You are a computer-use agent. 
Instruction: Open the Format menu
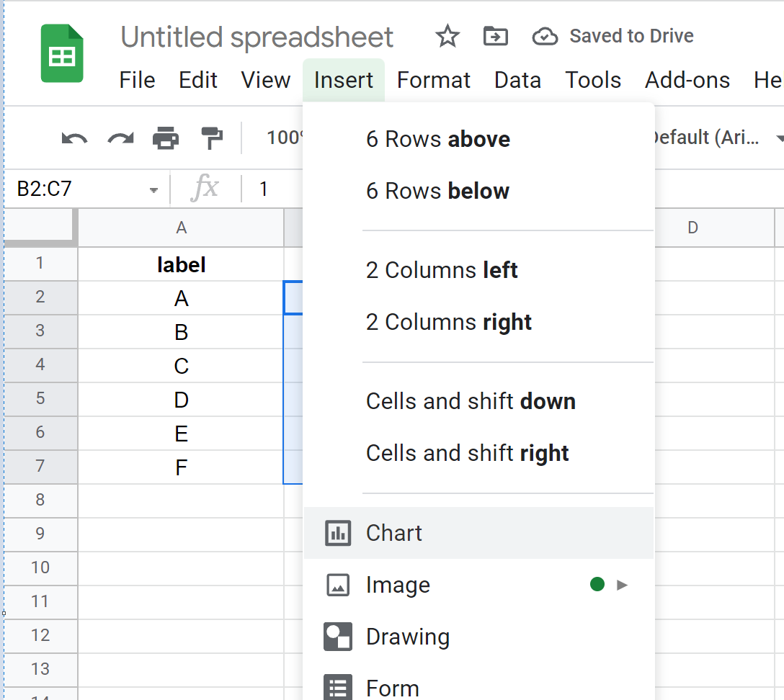tap(433, 80)
